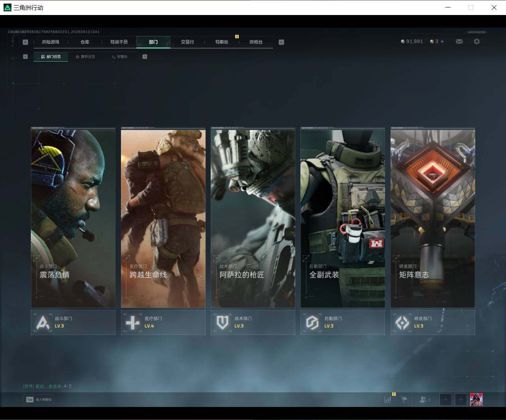Viewport: 506px width, 420px height.
Task: Open the friends list icon
Action: coord(425,399)
